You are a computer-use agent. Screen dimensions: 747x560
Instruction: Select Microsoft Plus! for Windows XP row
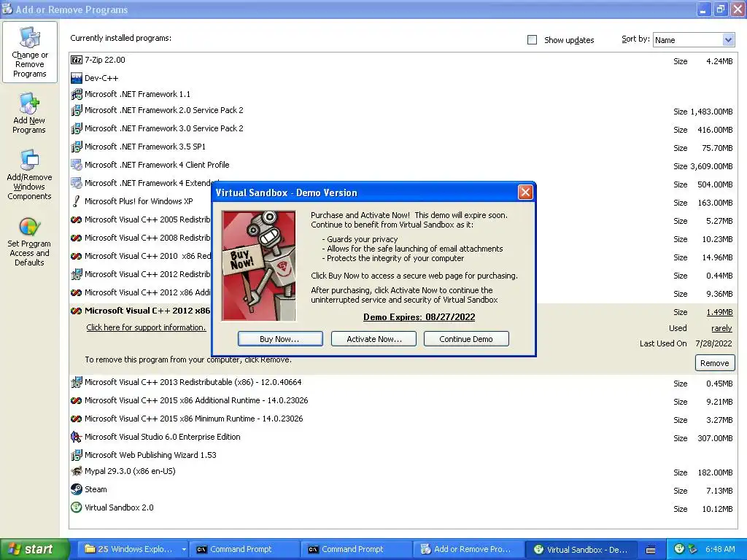pos(403,202)
